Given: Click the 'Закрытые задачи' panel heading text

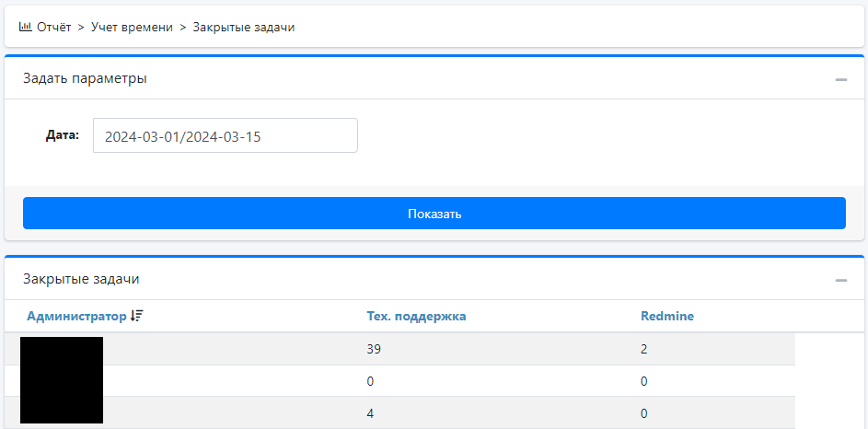Looking at the screenshot, I should pos(81,279).
